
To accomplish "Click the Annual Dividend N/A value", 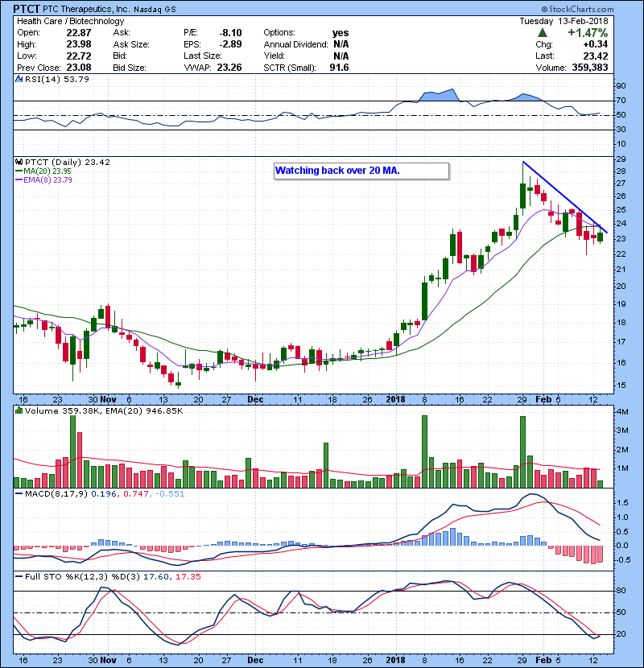I will [341, 44].
